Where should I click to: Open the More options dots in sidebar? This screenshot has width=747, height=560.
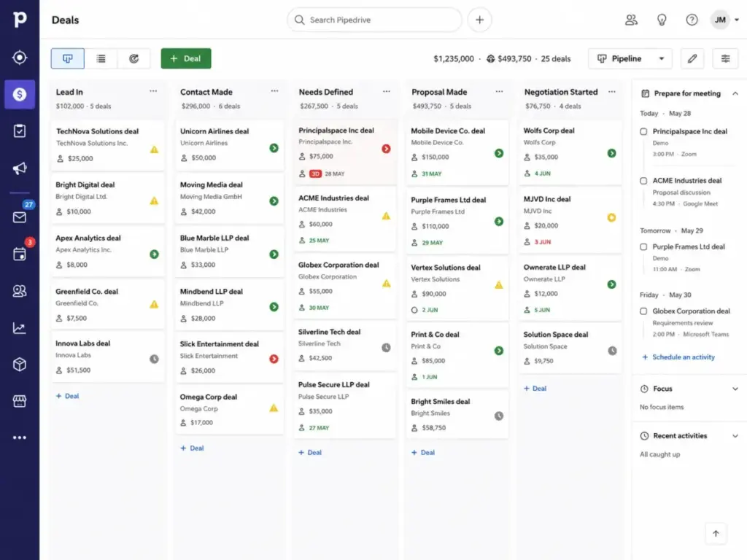point(20,437)
